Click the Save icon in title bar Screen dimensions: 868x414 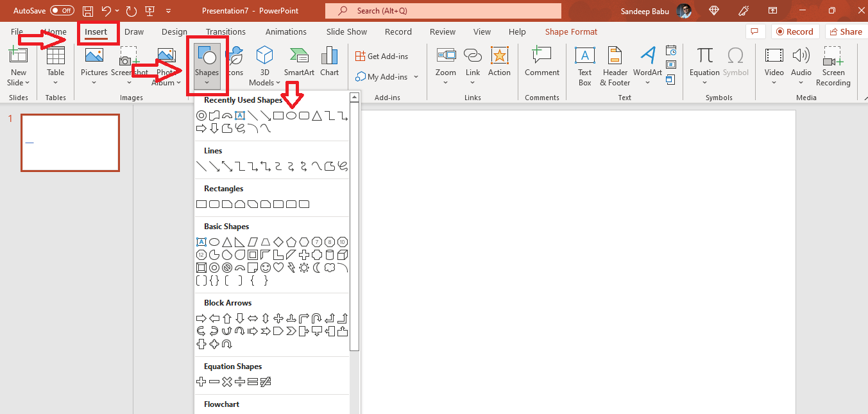(88, 11)
